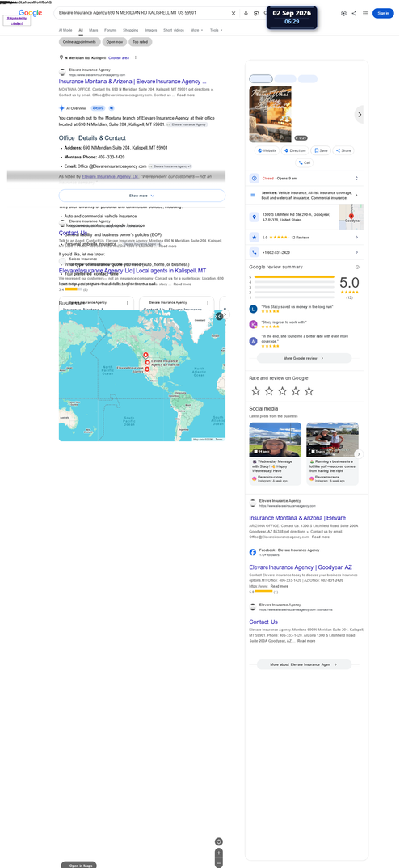Click reviewer avatar L
The image size is (404, 868).
tap(254, 309)
